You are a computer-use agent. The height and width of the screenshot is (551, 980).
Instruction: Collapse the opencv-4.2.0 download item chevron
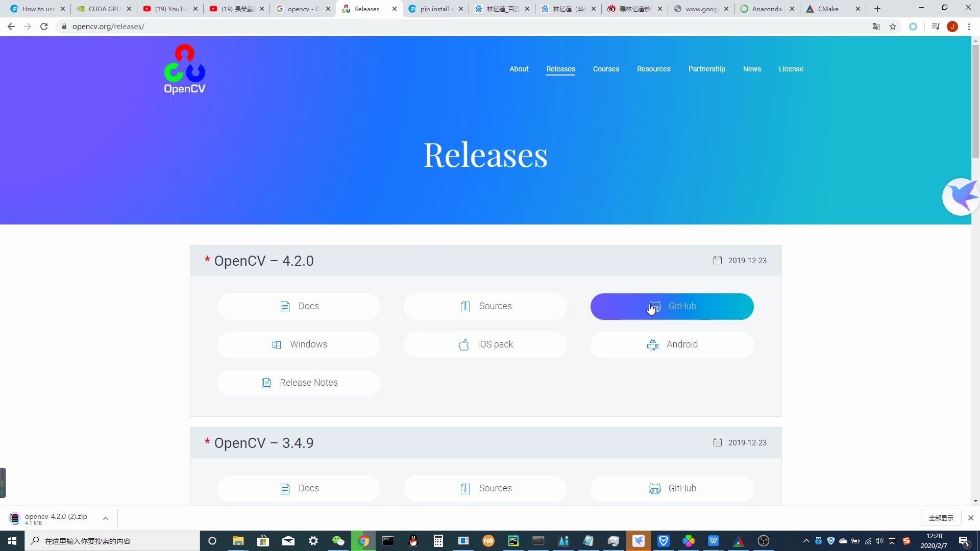pos(105,518)
